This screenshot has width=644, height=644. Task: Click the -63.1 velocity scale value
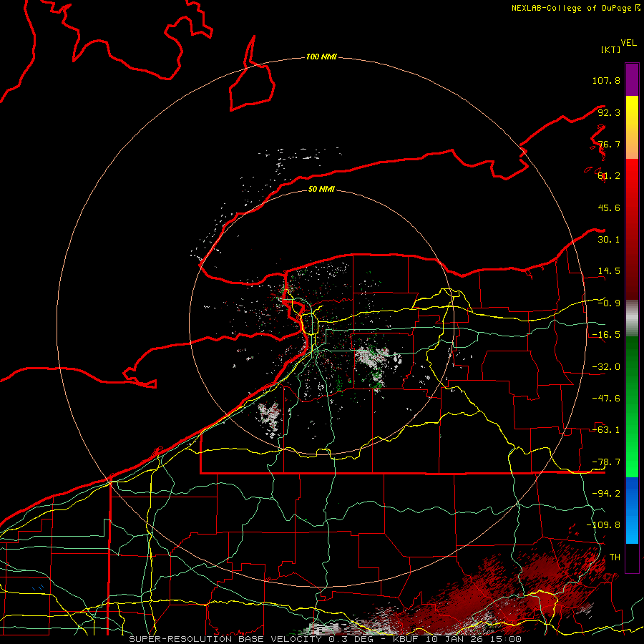pyautogui.click(x=606, y=430)
